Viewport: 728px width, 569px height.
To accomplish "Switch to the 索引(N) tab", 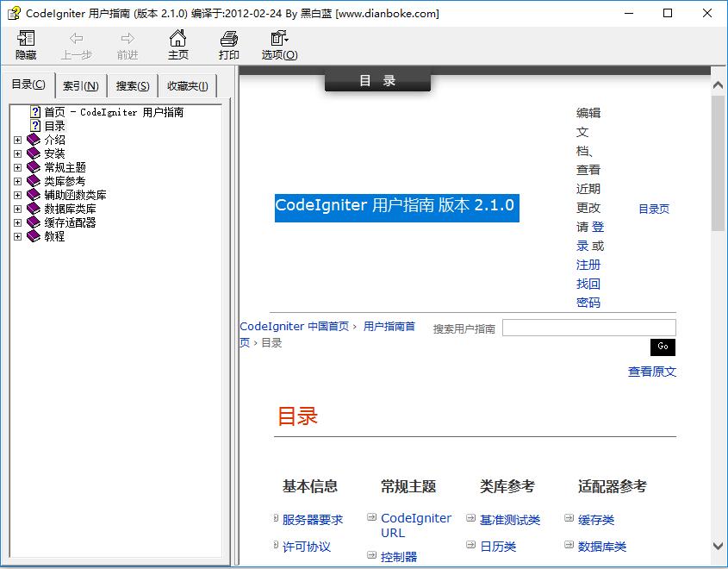I will 79,85.
